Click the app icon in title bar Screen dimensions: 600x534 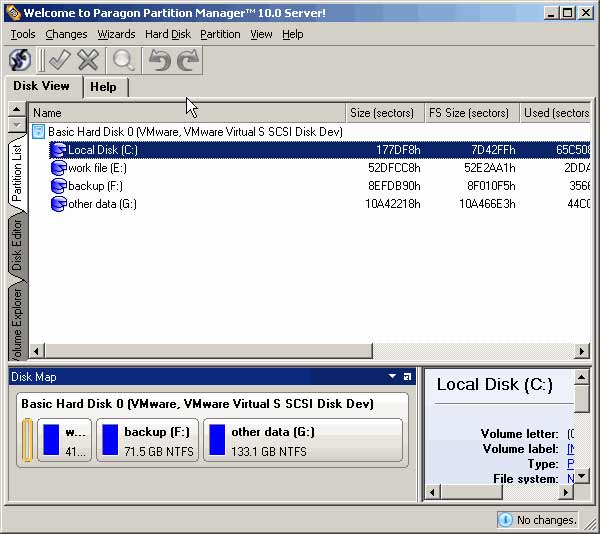point(13,13)
